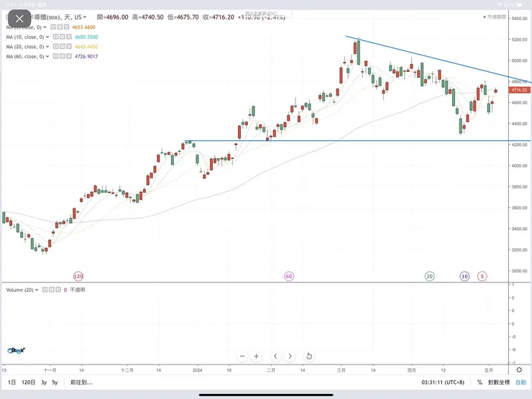
Task: Click the low price 低=4675.70
Action: click(183, 17)
